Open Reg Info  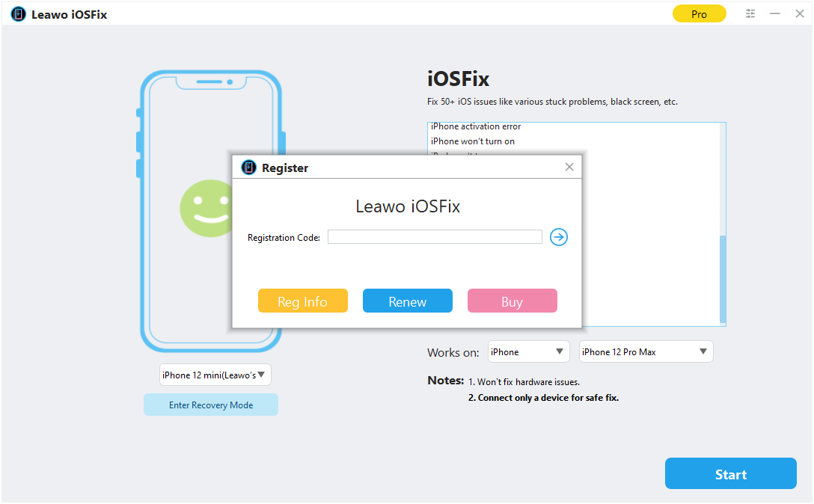(x=303, y=301)
